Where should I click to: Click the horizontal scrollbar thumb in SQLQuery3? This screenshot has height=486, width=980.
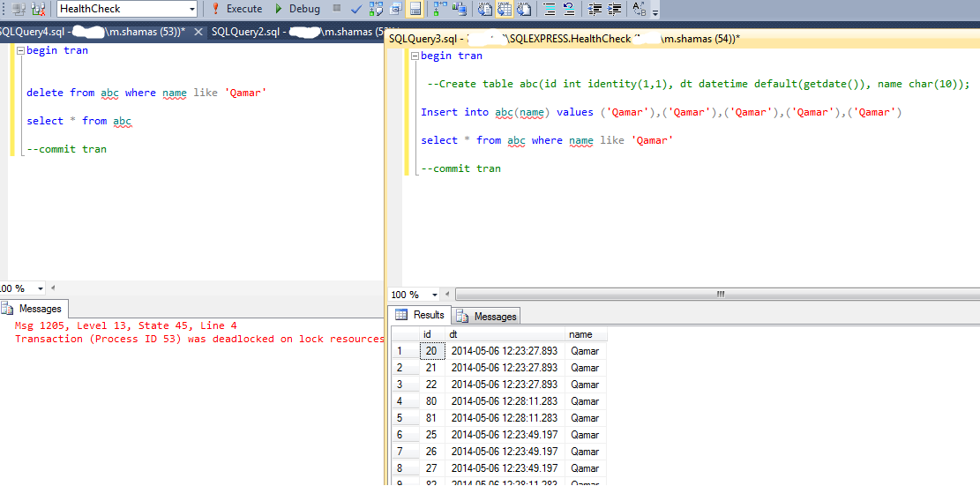pyautogui.click(x=719, y=295)
